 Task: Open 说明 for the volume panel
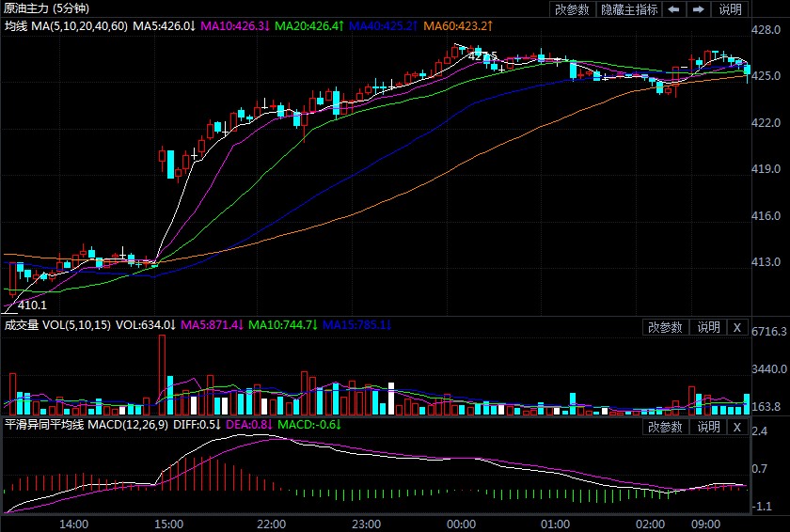708,327
